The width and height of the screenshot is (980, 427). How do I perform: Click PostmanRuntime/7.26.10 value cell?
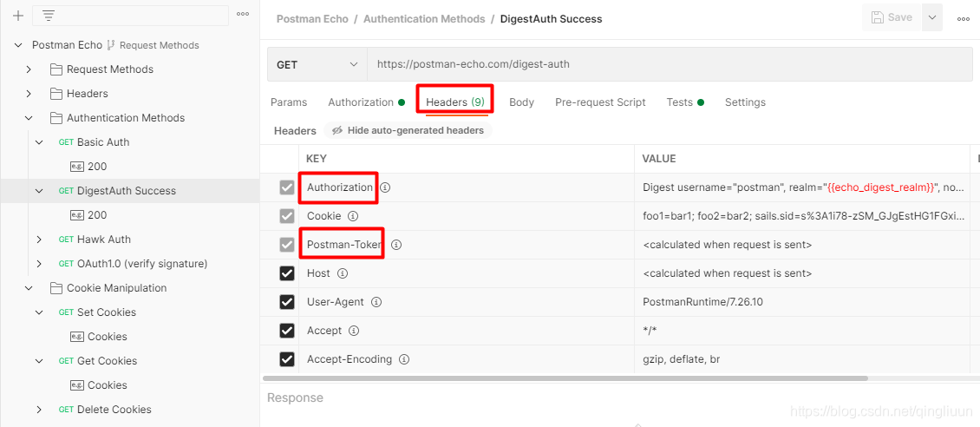[802, 302]
